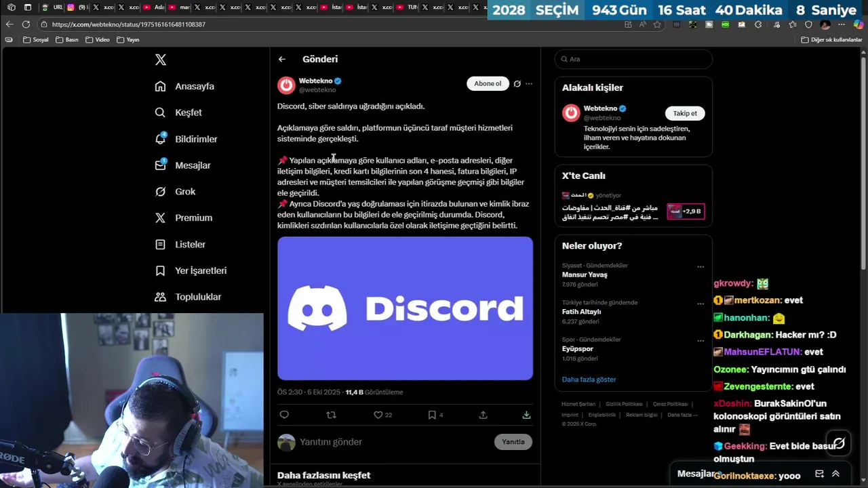Open the live broadcast thumbnail +2,9 B
Screen dimensions: 868x488
pos(686,211)
